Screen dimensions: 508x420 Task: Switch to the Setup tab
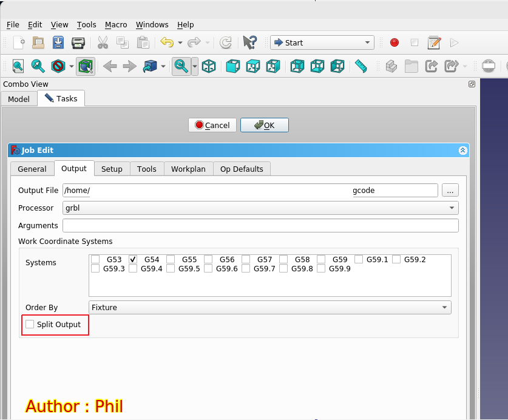(112, 169)
